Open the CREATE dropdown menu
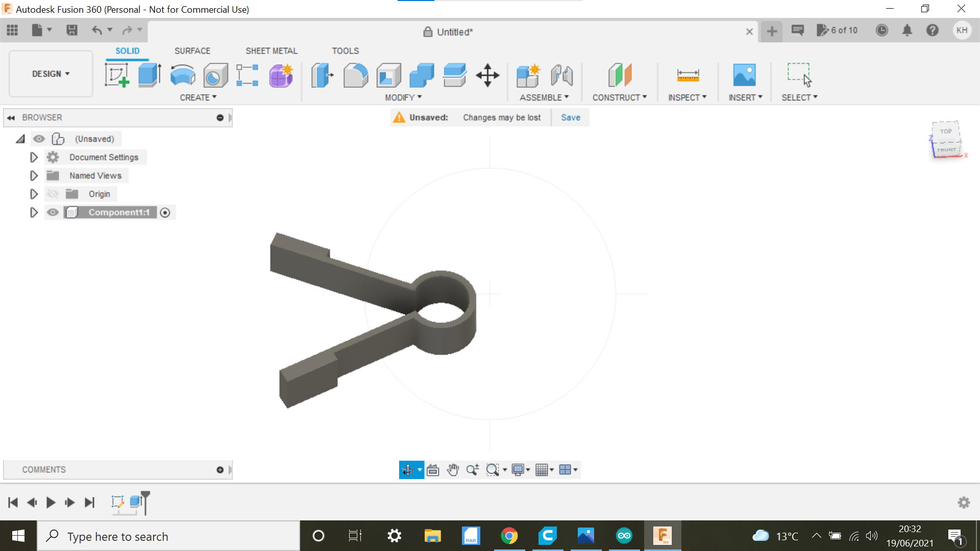 [198, 97]
